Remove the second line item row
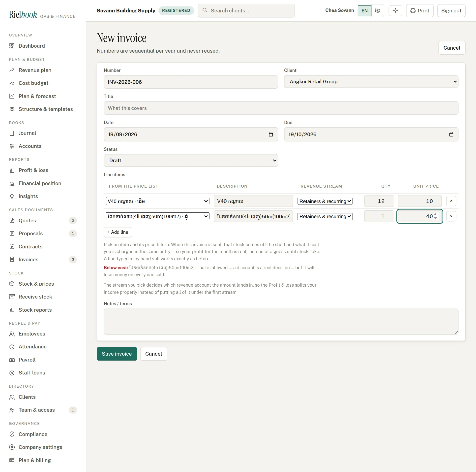The width and height of the screenshot is (476, 472). pos(451,216)
